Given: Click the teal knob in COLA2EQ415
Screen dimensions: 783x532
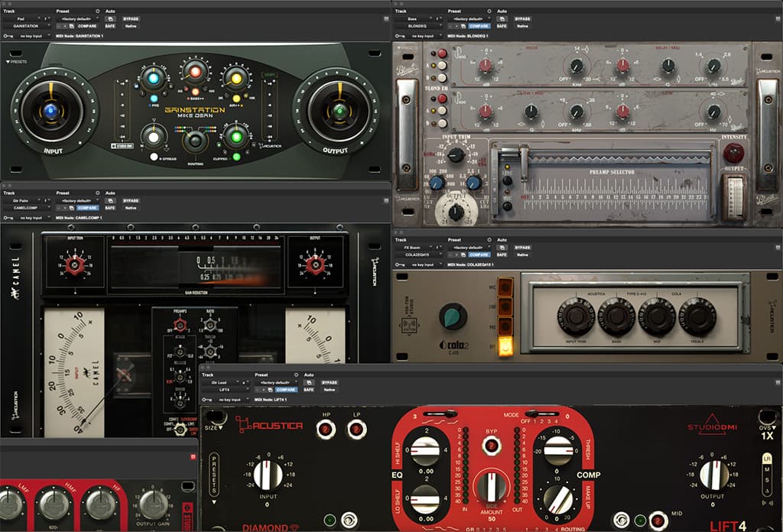Looking at the screenshot, I should 453,317.
